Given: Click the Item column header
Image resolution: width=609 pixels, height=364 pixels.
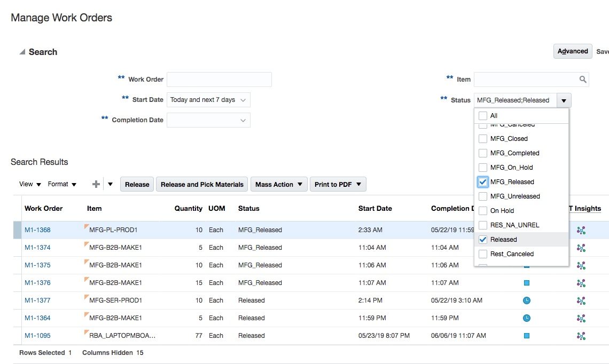Looking at the screenshot, I should [95, 208].
